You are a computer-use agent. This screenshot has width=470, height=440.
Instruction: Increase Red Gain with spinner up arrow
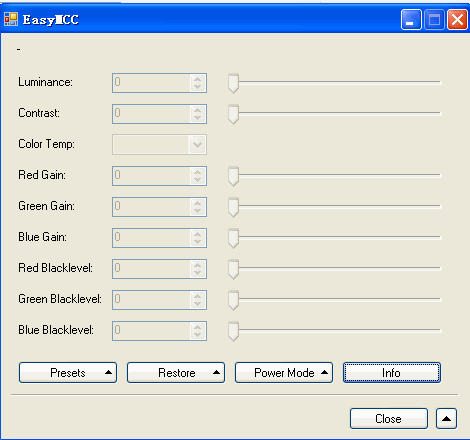pyautogui.click(x=198, y=172)
